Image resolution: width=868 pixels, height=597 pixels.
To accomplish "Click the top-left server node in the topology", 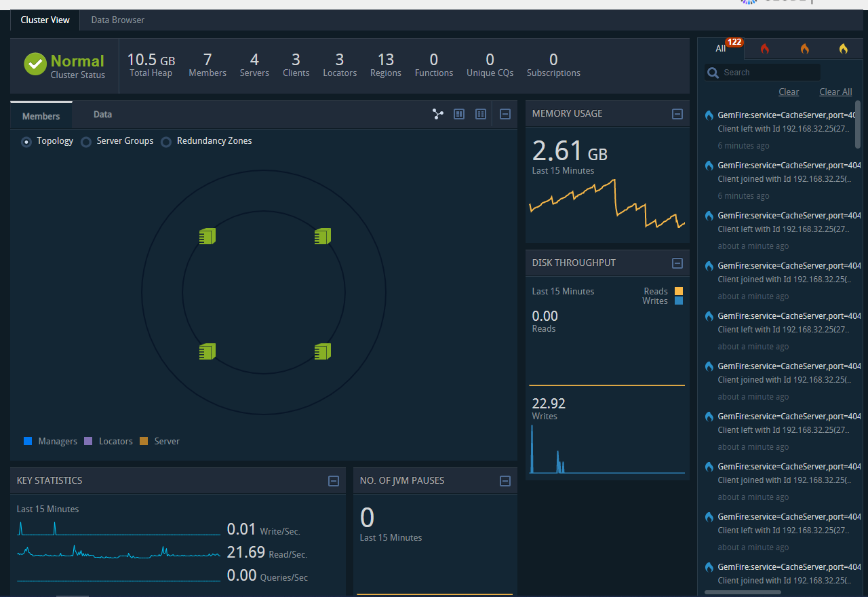I will click(207, 236).
